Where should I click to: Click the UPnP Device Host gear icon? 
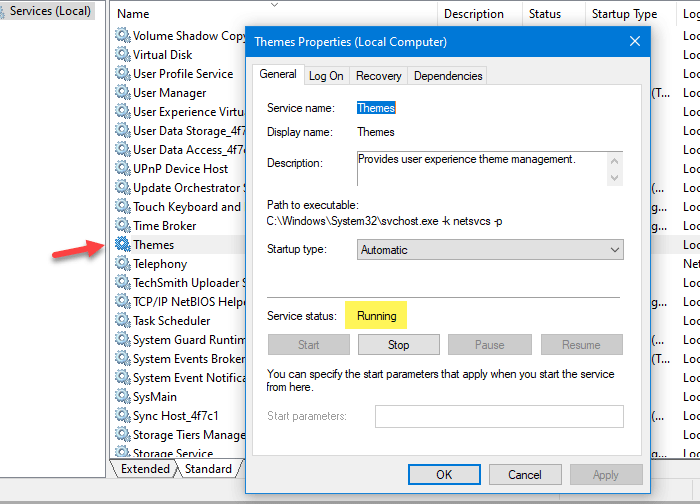(x=123, y=169)
